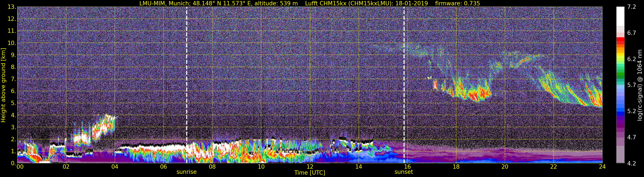Screen dimensions: 644x177
Task: Click the 'sunset' label below the time axis
Action: pyautogui.click(x=404, y=172)
